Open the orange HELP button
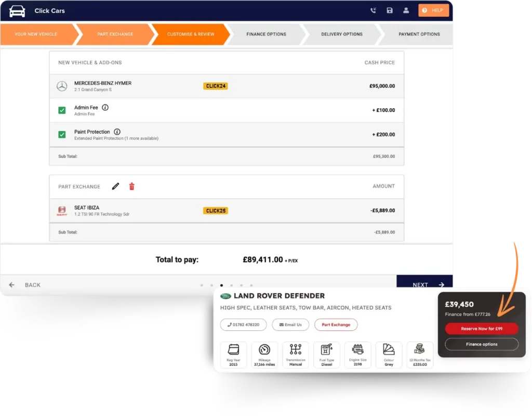 pyautogui.click(x=433, y=10)
